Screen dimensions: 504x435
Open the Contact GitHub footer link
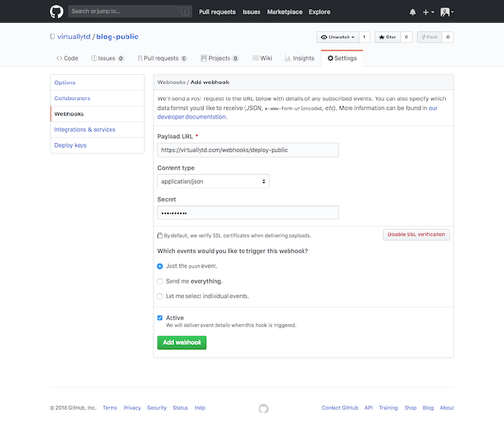340,407
